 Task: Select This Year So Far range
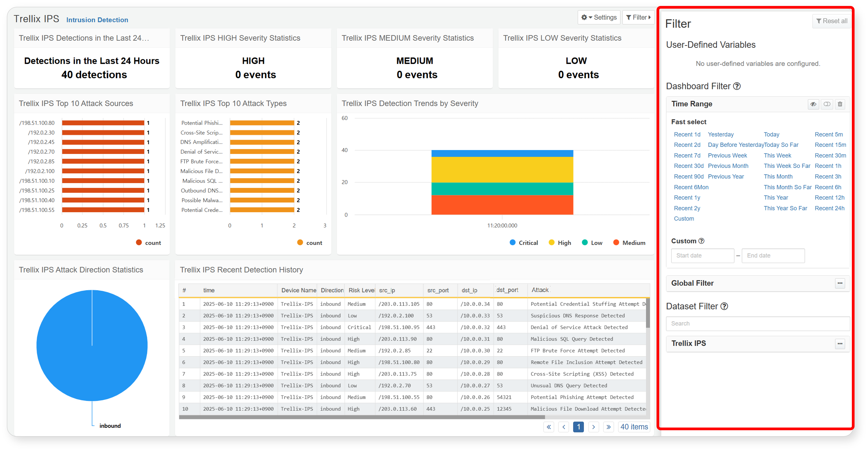(786, 208)
